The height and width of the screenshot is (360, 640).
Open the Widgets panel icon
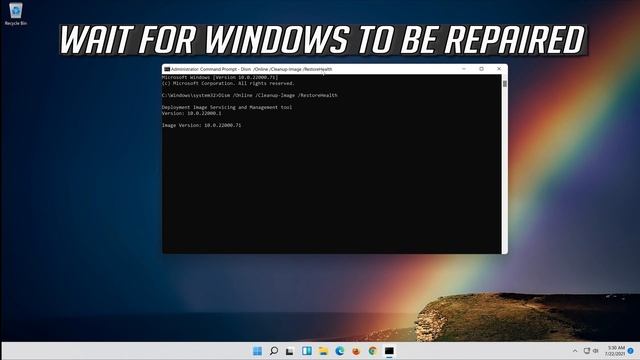[x=307, y=351]
